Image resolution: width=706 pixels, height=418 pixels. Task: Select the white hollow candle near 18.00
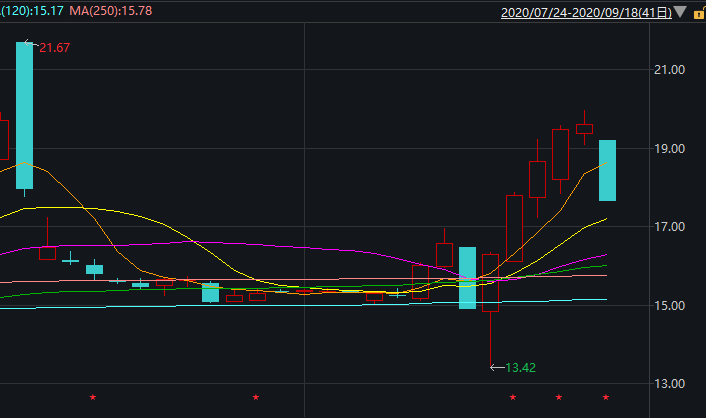point(537,179)
